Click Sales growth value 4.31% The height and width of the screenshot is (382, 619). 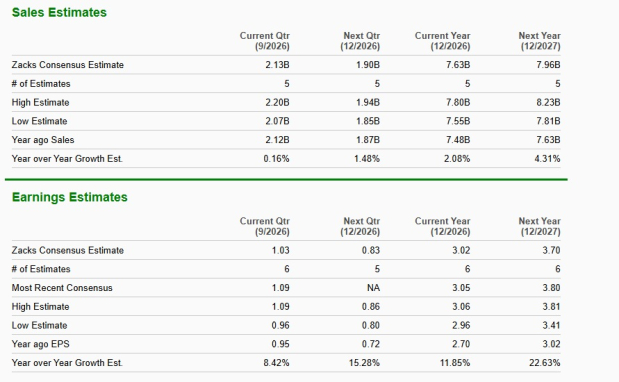(548, 159)
